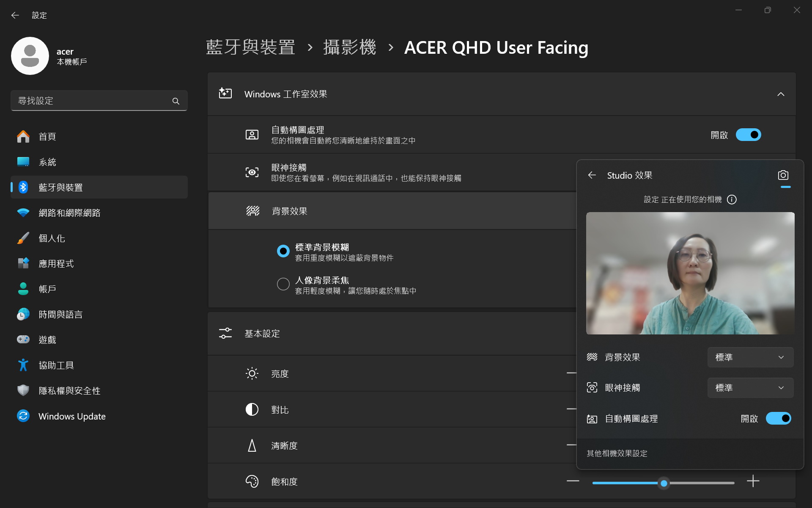Click the 攝影機 breadcrumb
Screen dimensions: 812x508
click(x=350, y=47)
